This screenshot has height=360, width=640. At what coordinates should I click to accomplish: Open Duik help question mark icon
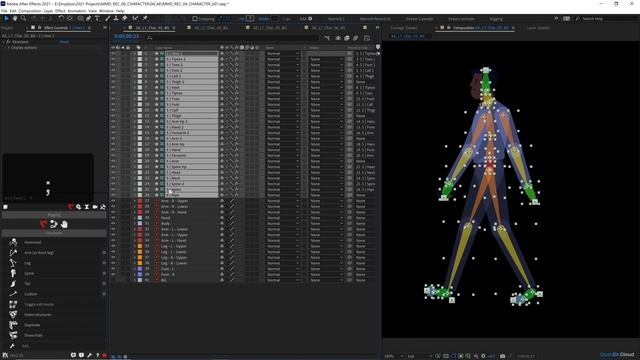97,356
